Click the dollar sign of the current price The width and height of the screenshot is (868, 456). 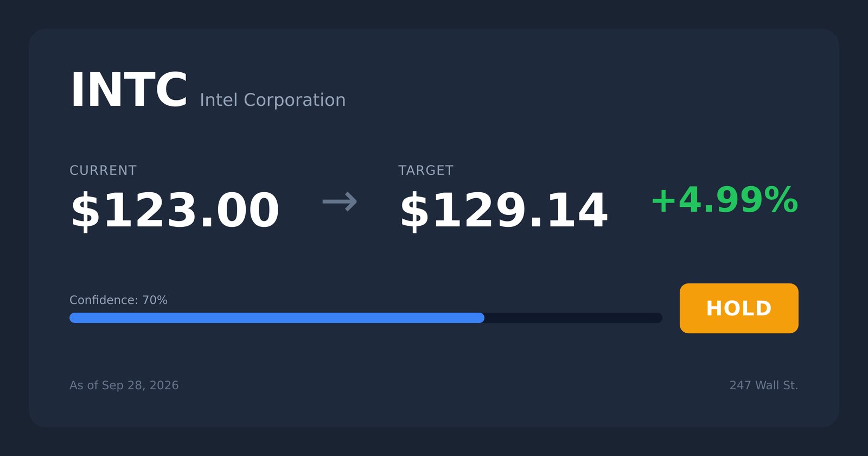[86, 211]
